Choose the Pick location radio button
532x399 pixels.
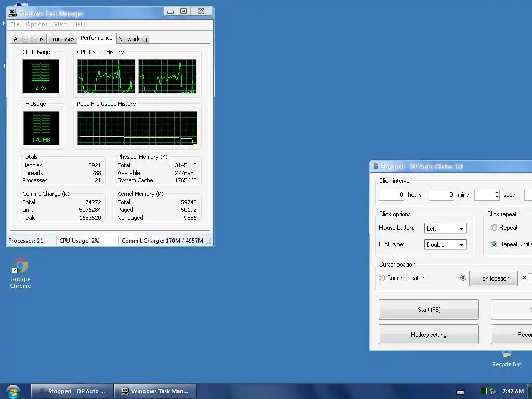tap(463, 278)
